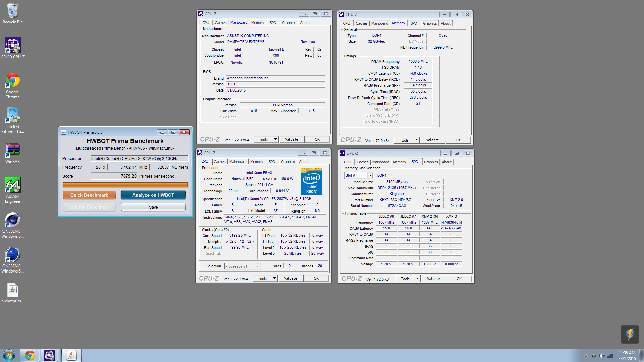644x362 pixels.
Task: Click Validate in the Mainboard CPU-Z window
Action: point(291,139)
